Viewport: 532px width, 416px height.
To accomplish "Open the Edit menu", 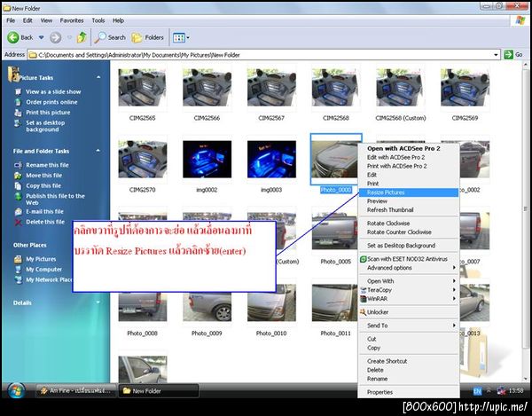I will 27,20.
